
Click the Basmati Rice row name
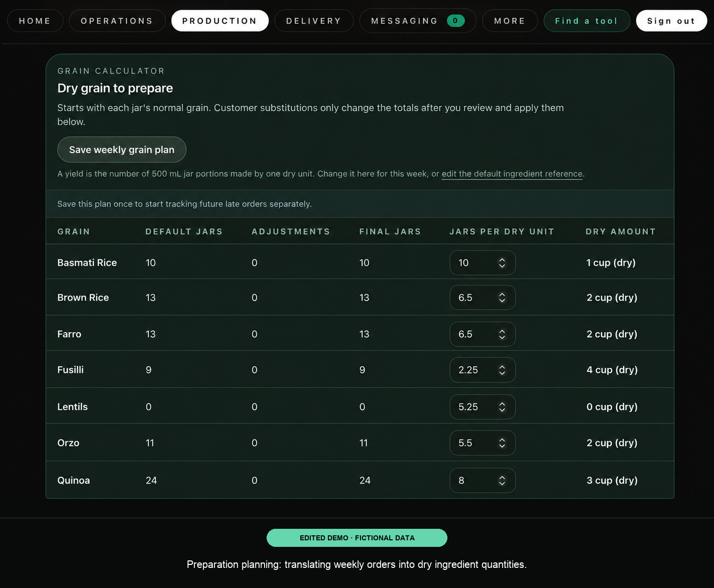coord(87,263)
